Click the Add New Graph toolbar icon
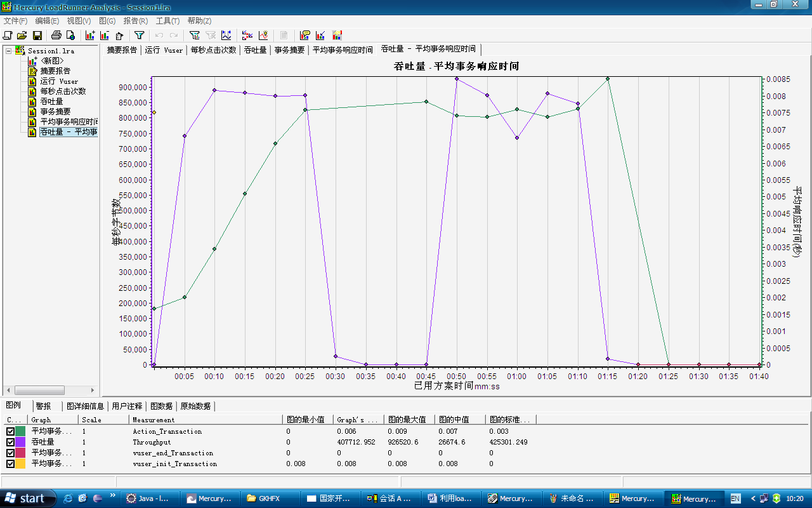This screenshot has width=812, height=508. 89,36
